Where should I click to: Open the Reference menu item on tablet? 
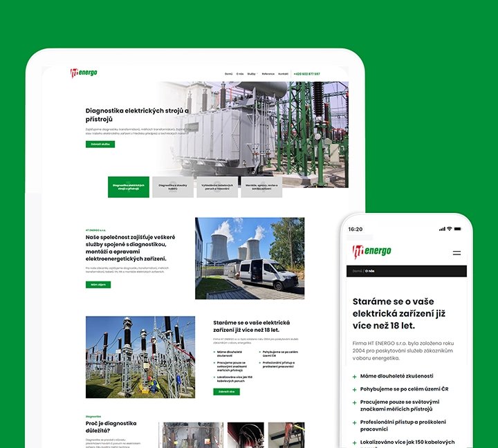pyautogui.click(x=268, y=74)
